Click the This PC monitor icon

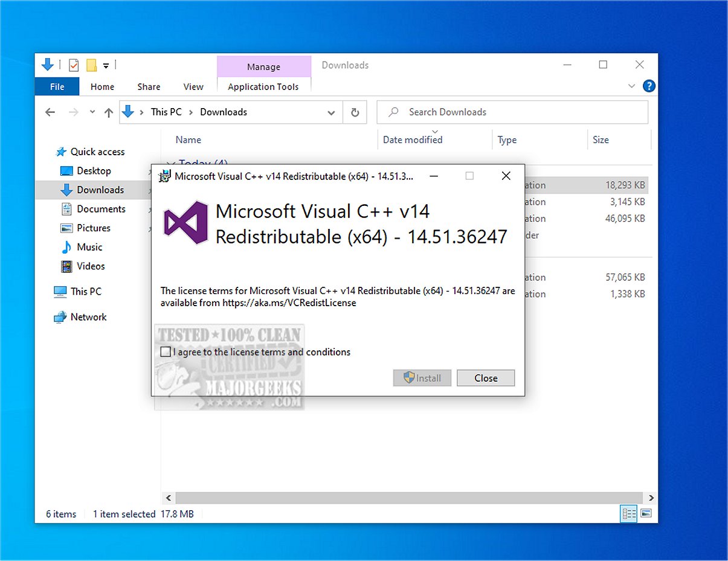click(x=60, y=291)
